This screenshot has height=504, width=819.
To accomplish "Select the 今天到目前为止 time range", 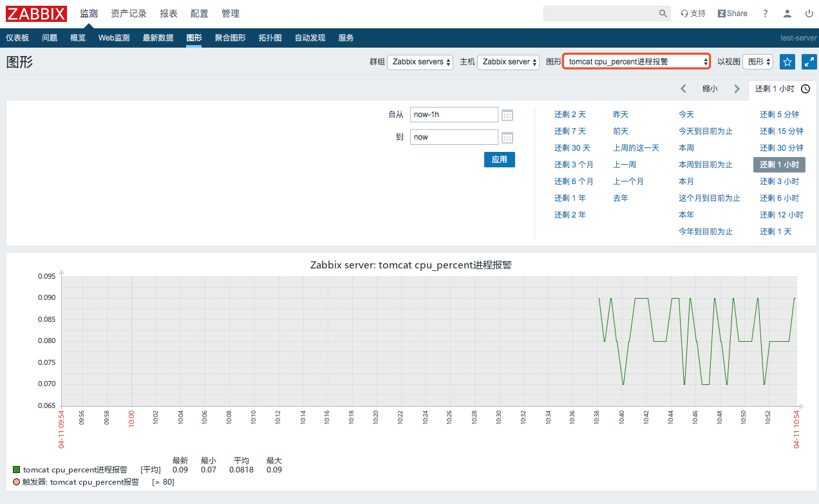I will (x=706, y=131).
